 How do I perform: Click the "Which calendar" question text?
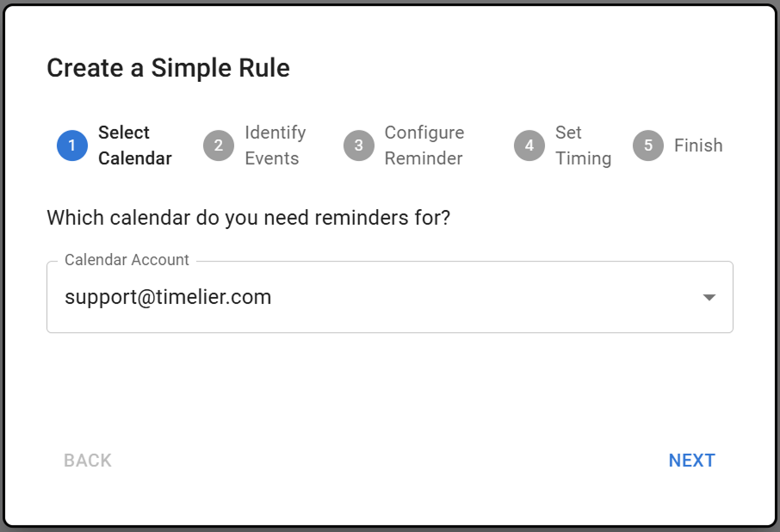click(x=248, y=218)
